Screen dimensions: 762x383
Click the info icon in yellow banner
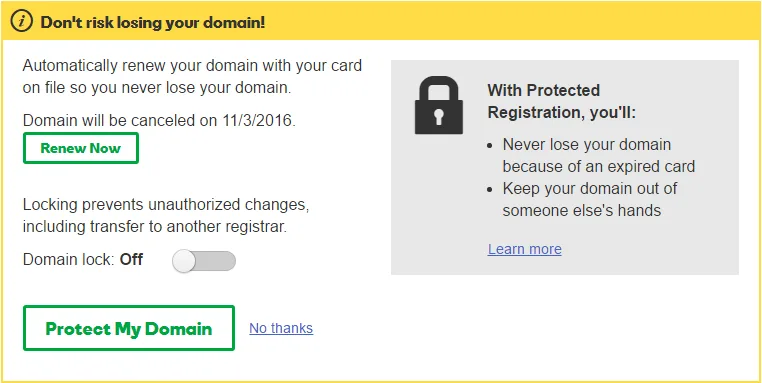click(x=21, y=22)
